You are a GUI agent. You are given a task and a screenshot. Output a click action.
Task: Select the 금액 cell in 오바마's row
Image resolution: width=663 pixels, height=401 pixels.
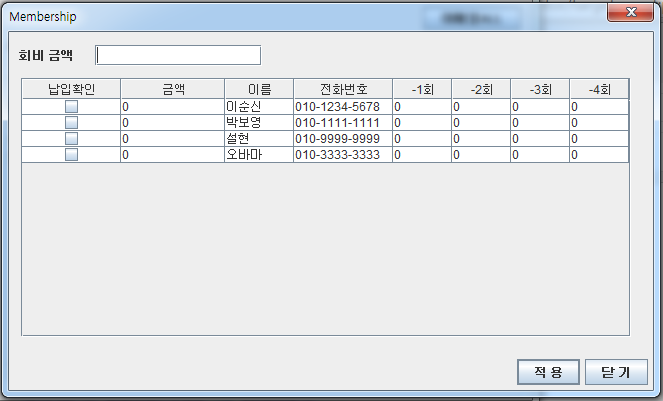[173, 155]
